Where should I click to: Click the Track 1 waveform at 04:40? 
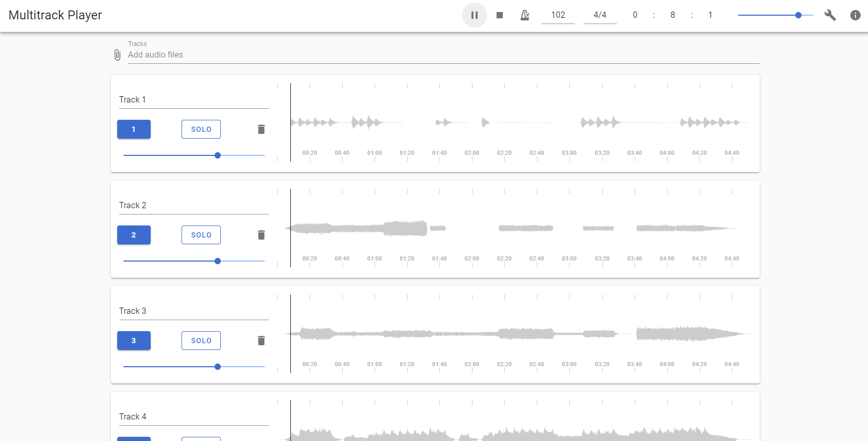click(x=732, y=122)
